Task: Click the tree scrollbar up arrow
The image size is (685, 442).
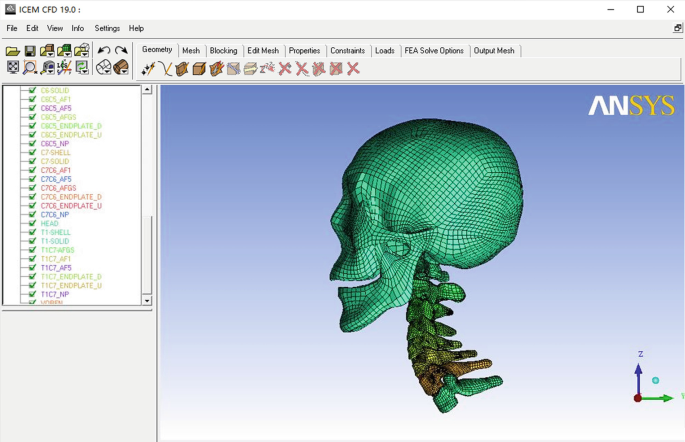Action: [147, 90]
